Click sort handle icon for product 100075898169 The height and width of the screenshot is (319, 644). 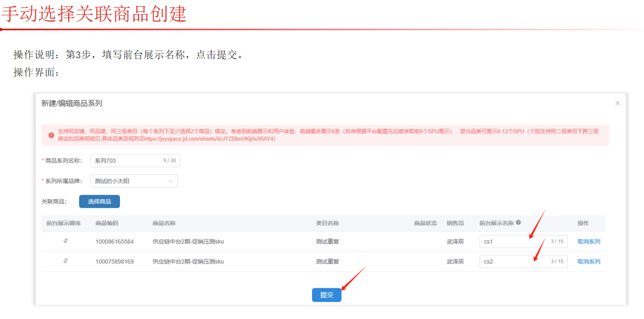click(x=65, y=261)
